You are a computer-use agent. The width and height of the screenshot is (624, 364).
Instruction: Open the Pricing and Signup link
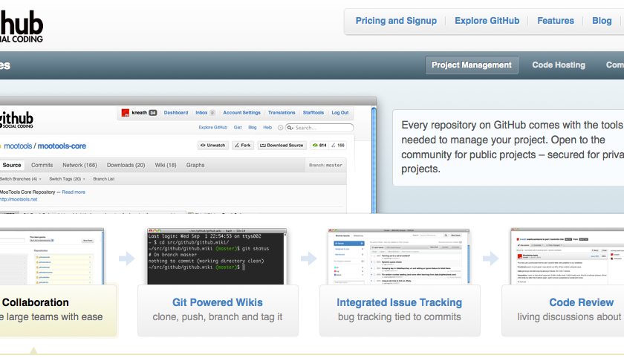pos(396,21)
